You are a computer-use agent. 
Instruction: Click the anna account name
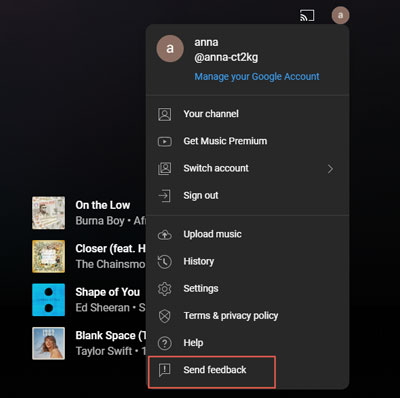pyautogui.click(x=206, y=42)
